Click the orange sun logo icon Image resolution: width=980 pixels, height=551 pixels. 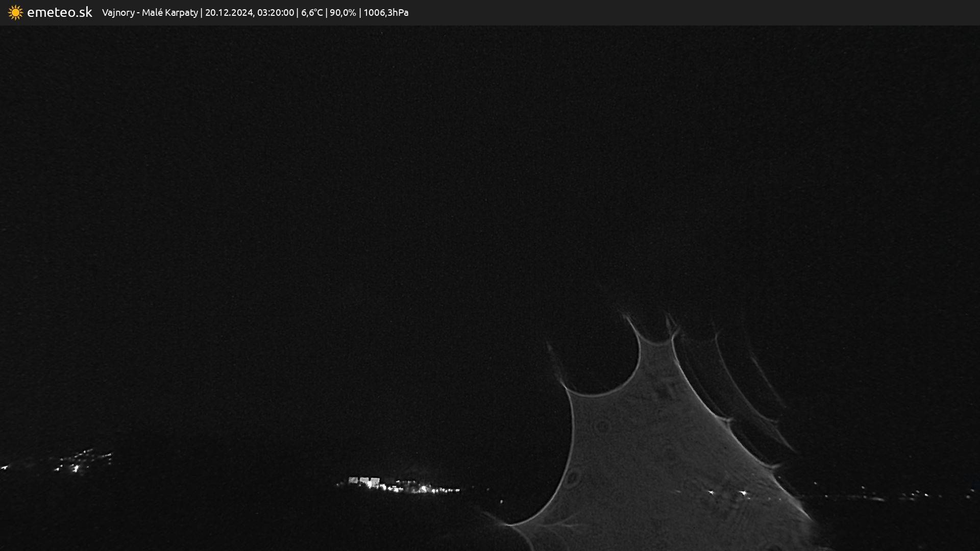tap(15, 12)
